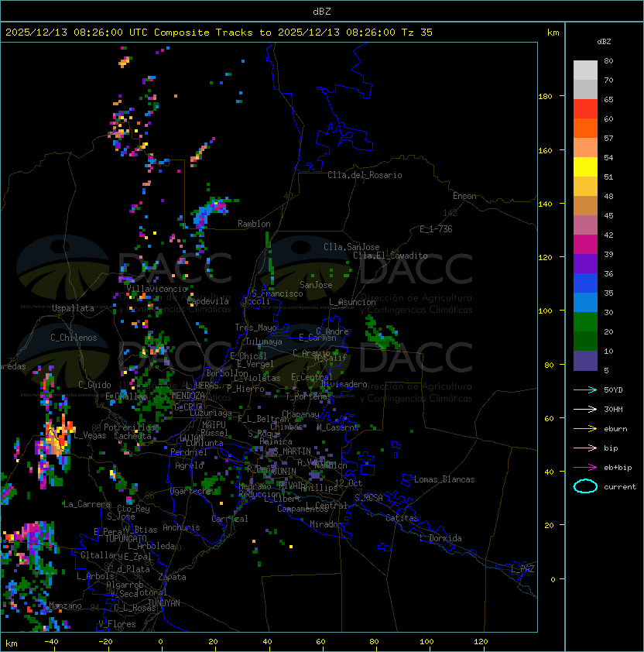Click the 'Tres_Mayo' map label
The image size is (644, 652).
[255, 328]
